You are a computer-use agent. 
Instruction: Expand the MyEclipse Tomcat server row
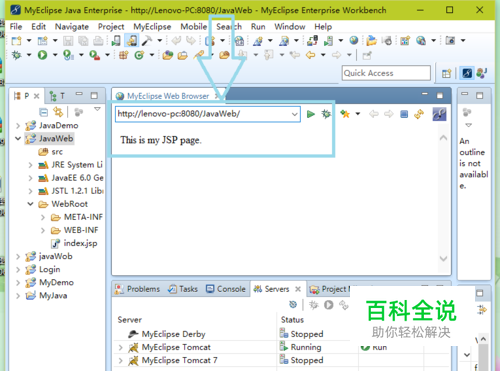coord(121,347)
